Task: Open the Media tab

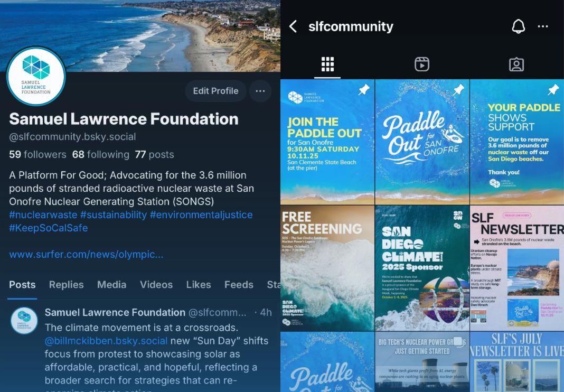Action: (111, 285)
